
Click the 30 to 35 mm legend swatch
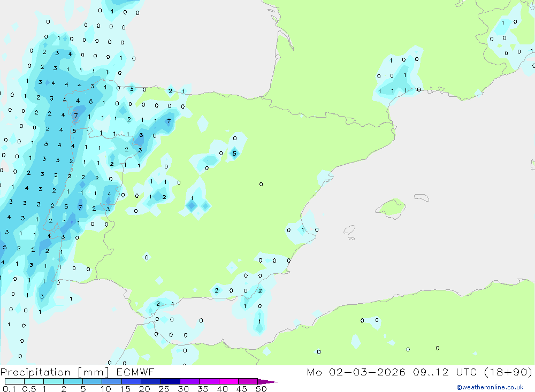point(189,381)
